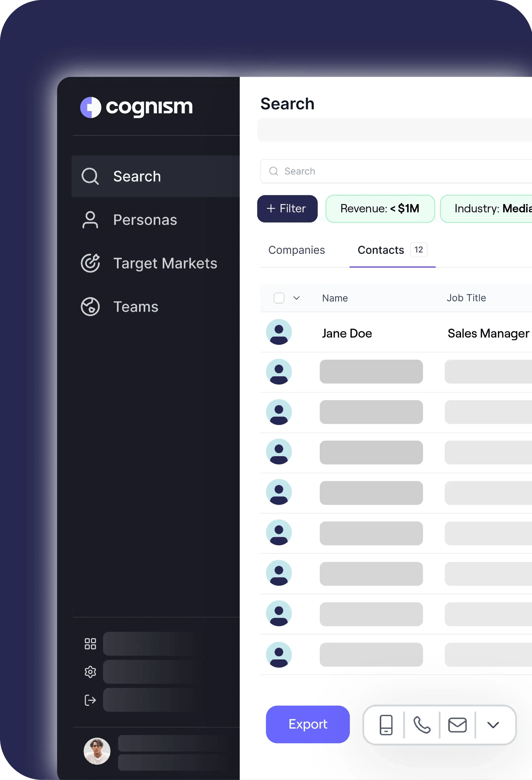Image resolution: width=532 pixels, height=780 pixels.
Task: Open the apps grid icon in sidebar
Action: pos(90,643)
